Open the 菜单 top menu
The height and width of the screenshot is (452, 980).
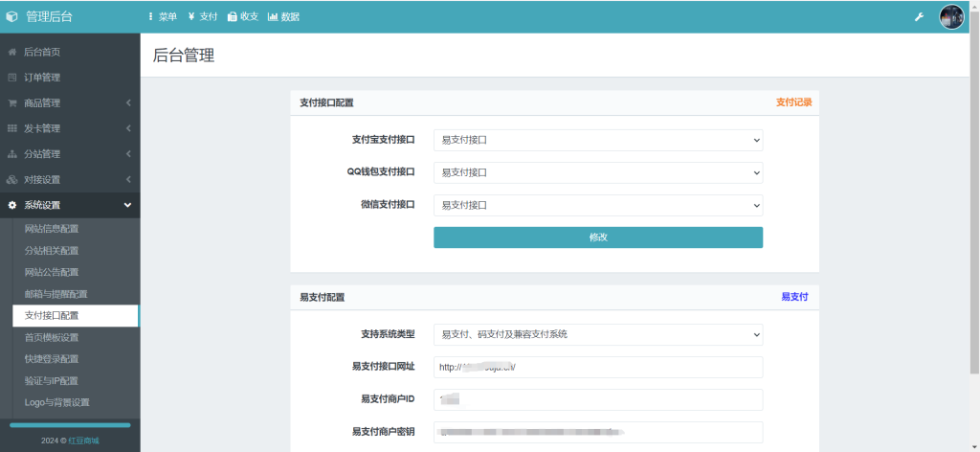(163, 17)
